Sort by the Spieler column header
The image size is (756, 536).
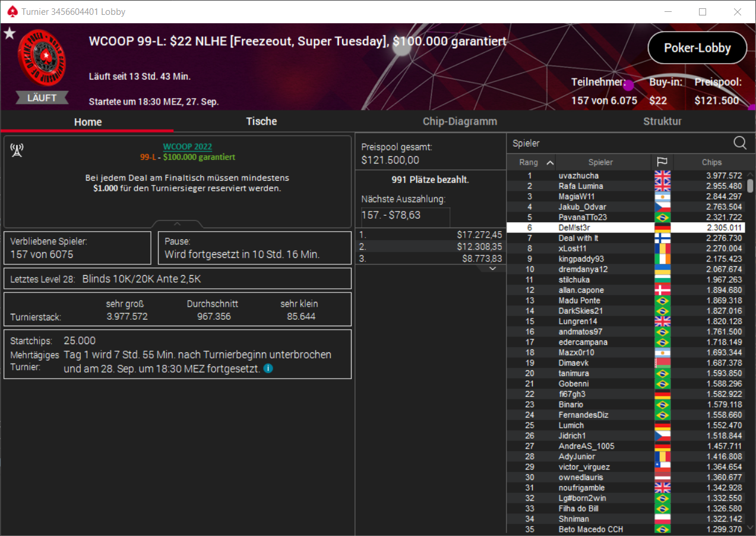601,162
